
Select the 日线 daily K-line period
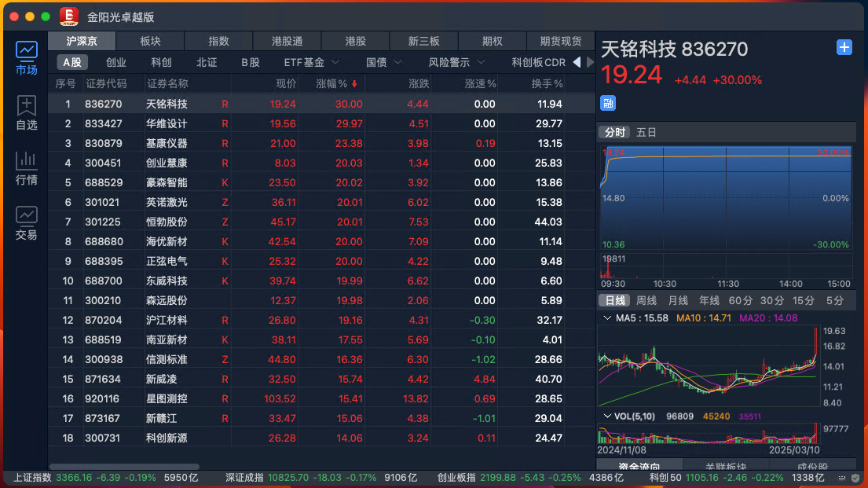pos(614,300)
